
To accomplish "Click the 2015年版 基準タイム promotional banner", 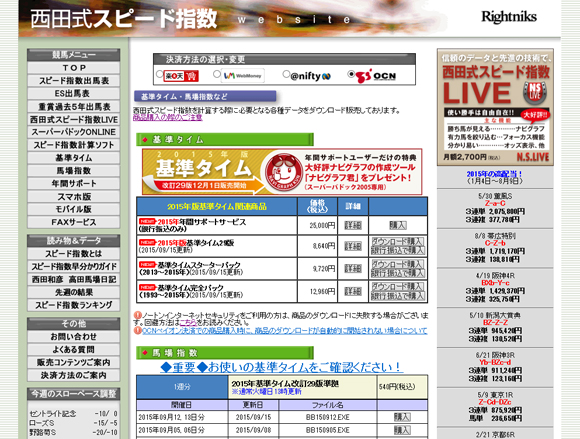I will tap(282, 172).
